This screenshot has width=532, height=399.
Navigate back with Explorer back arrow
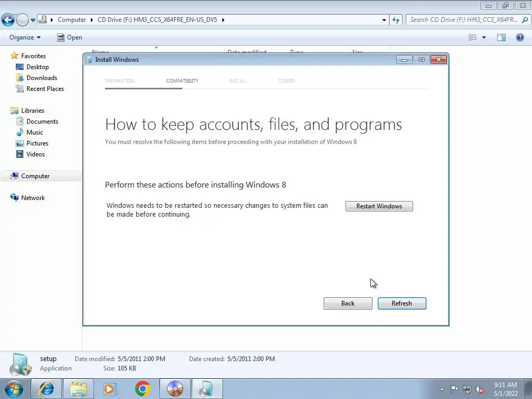click(x=8, y=20)
